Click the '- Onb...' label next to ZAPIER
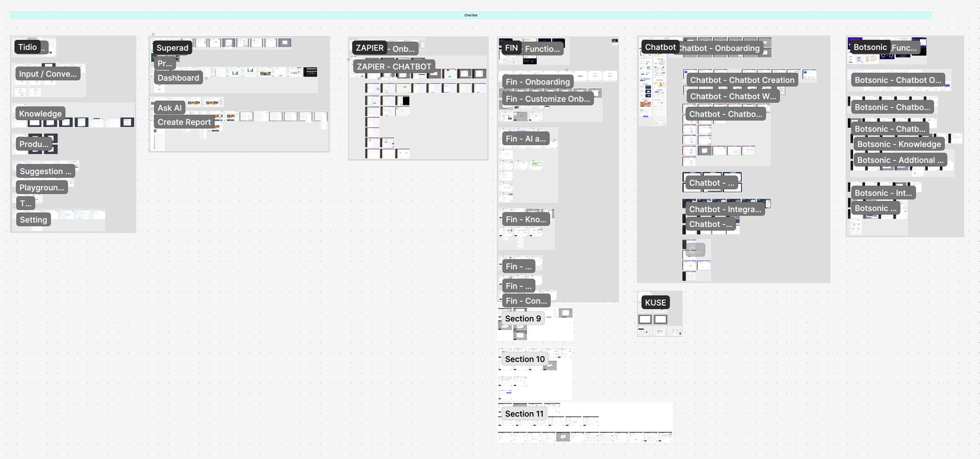 [x=402, y=49]
